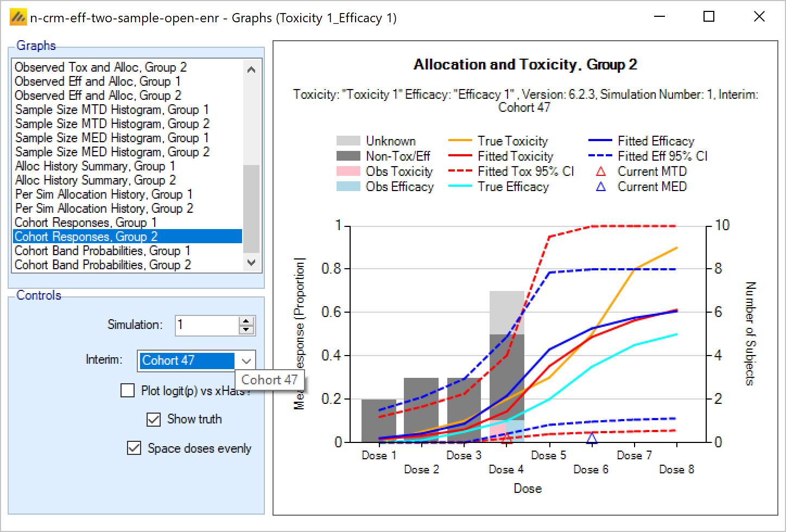Click the red MTD triangle at Dose 4

(x=506, y=438)
